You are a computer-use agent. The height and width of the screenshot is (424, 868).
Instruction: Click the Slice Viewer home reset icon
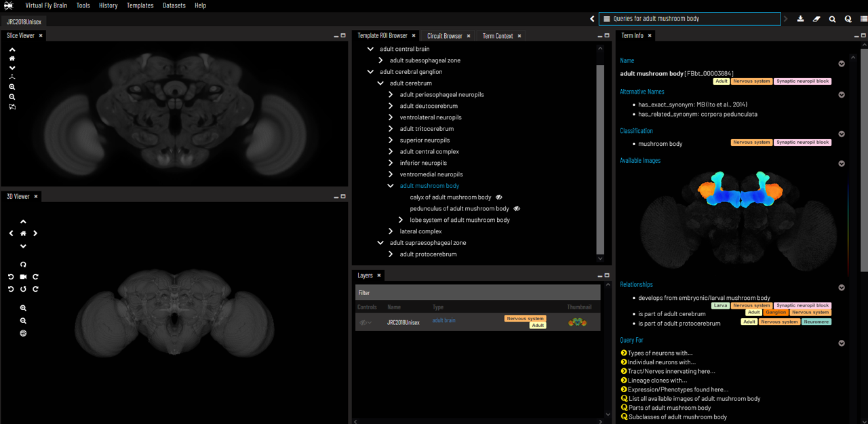(x=12, y=59)
